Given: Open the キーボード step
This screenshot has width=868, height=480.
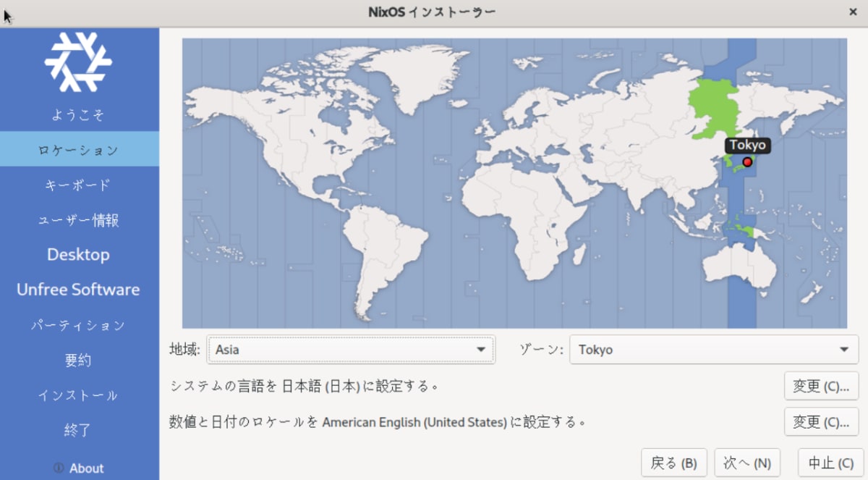Looking at the screenshot, I should point(78,185).
